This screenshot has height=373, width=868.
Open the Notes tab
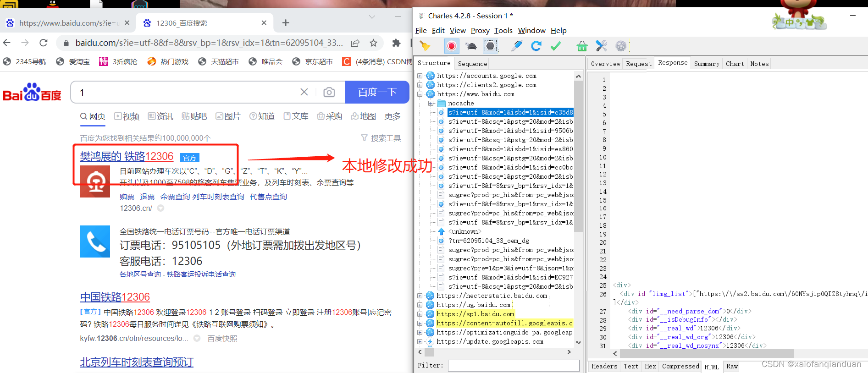coord(759,64)
